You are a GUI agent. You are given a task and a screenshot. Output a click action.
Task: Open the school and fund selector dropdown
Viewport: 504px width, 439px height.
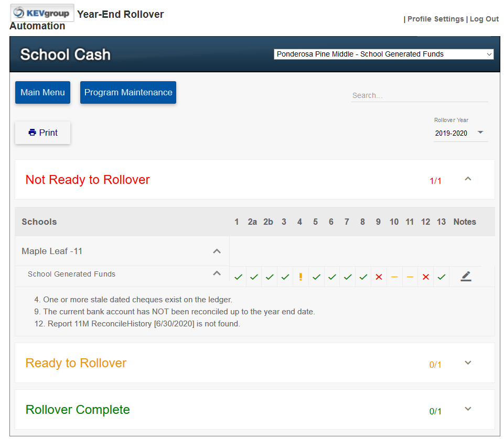click(384, 54)
